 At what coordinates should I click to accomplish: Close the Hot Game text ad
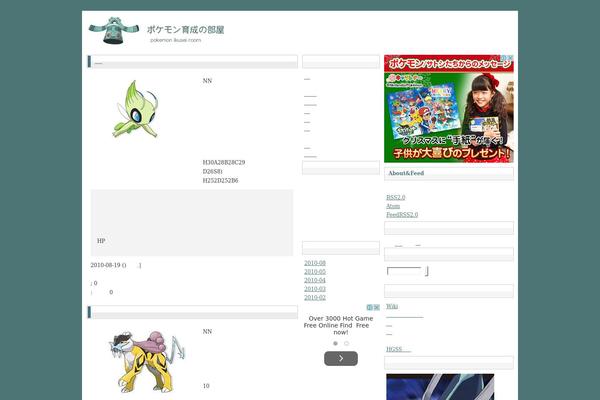[377, 307]
